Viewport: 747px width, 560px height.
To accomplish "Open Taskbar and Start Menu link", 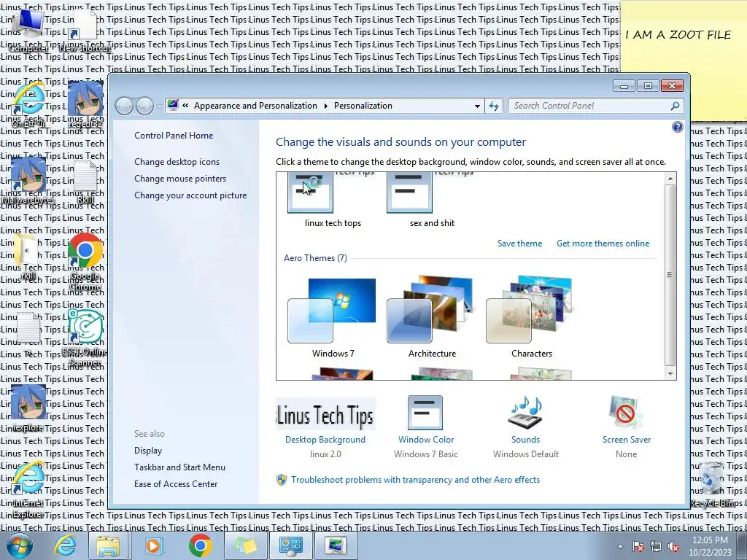I will (179, 467).
